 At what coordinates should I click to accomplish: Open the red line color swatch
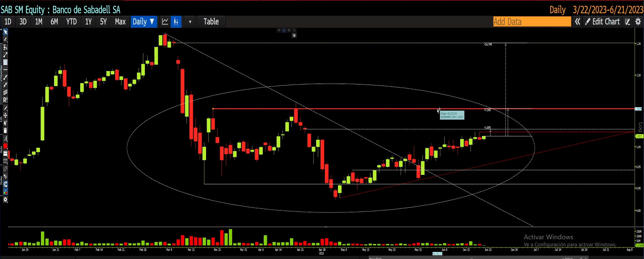pyautogui.click(x=5, y=146)
